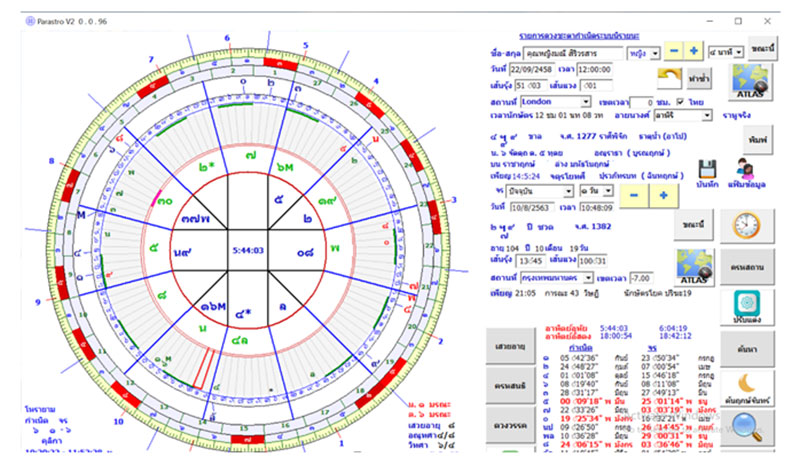Open the กรุงเทพมหานคร place dropdown
The width and height of the screenshot is (800, 473).
click(588, 278)
